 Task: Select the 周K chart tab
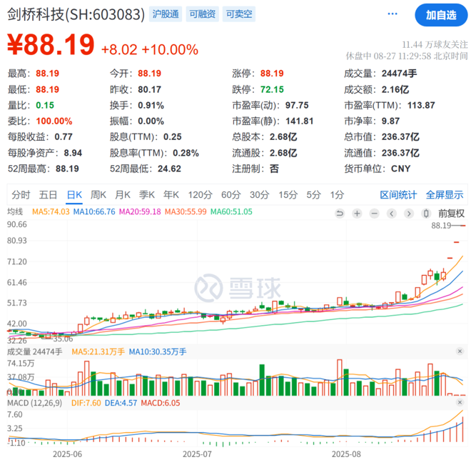(98, 194)
